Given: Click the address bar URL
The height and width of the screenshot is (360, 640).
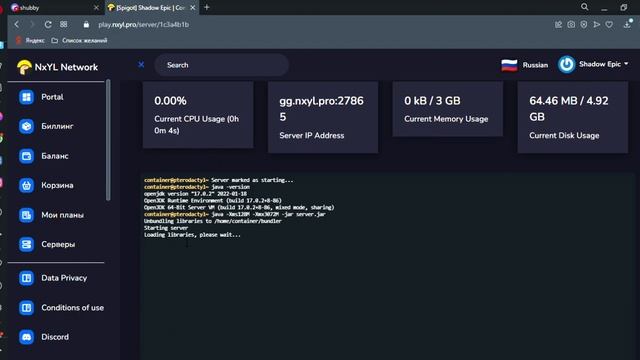Looking at the screenshot, I should [144, 24].
